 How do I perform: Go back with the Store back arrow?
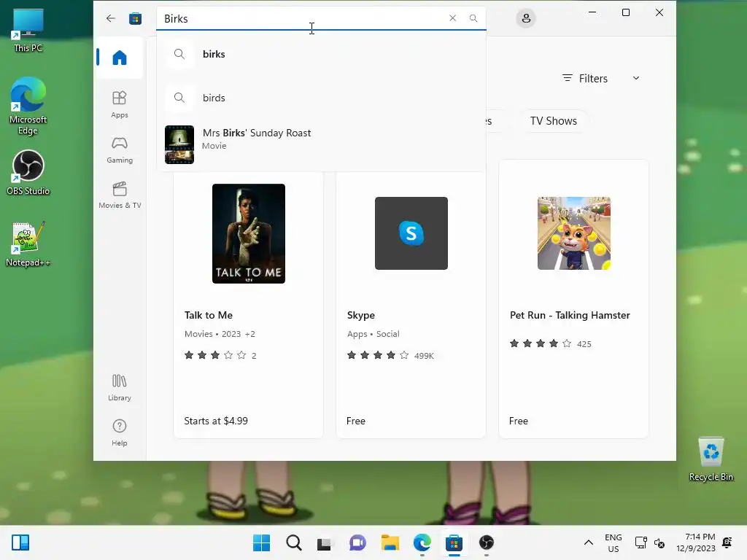click(x=111, y=18)
